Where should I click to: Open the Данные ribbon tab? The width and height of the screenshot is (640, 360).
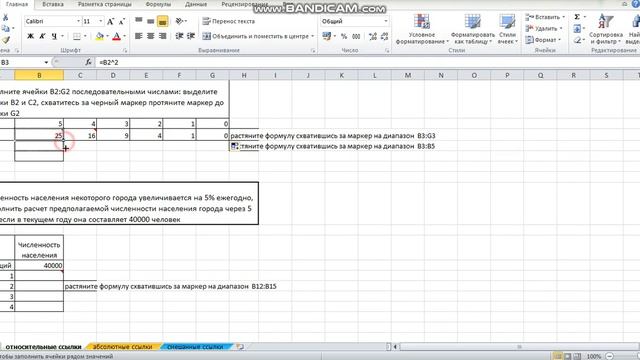pyautogui.click(x=196, y=4)
